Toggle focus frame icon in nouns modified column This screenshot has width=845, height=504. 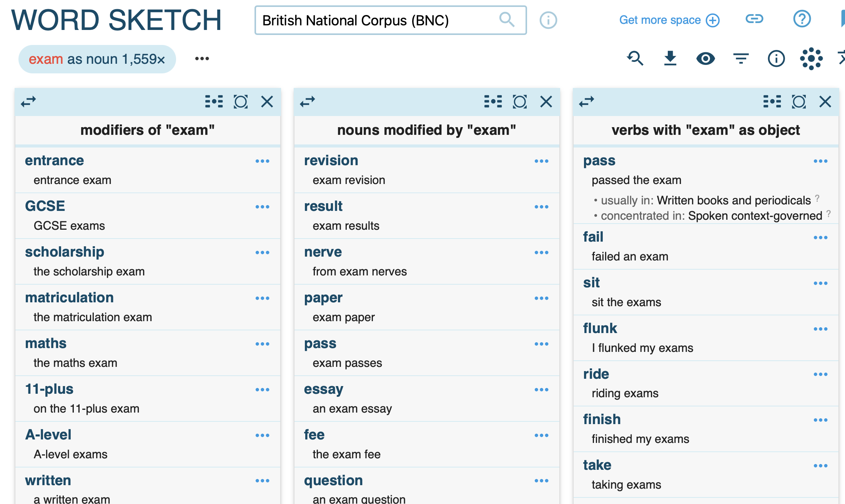520,102
